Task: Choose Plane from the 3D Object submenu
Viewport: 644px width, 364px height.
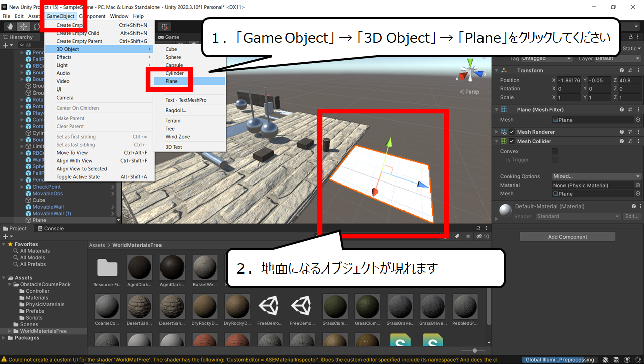Action: click(190, 81)
